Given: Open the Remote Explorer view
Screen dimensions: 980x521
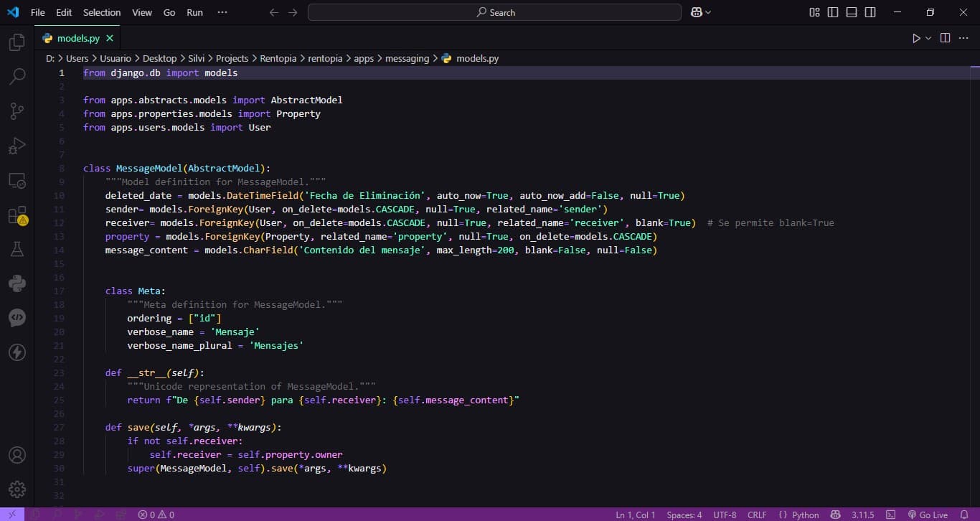Looking at the screenshot, I should tap(17, 180).
